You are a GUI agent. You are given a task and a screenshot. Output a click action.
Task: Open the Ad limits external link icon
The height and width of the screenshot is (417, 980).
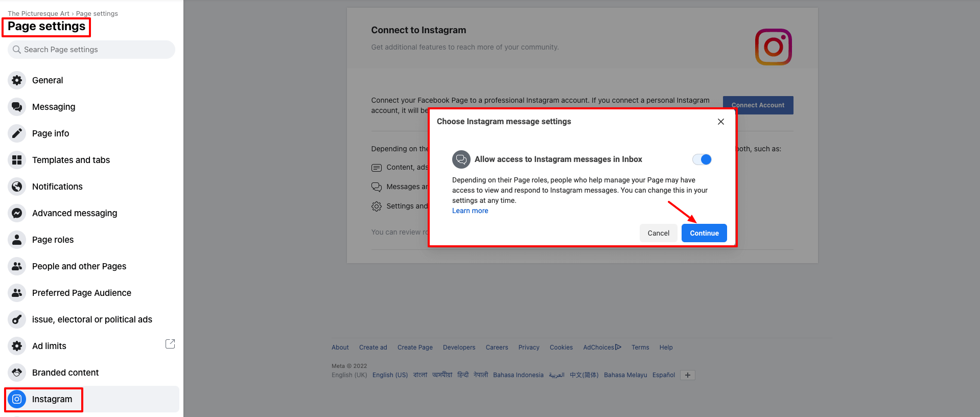click(170, 344)
